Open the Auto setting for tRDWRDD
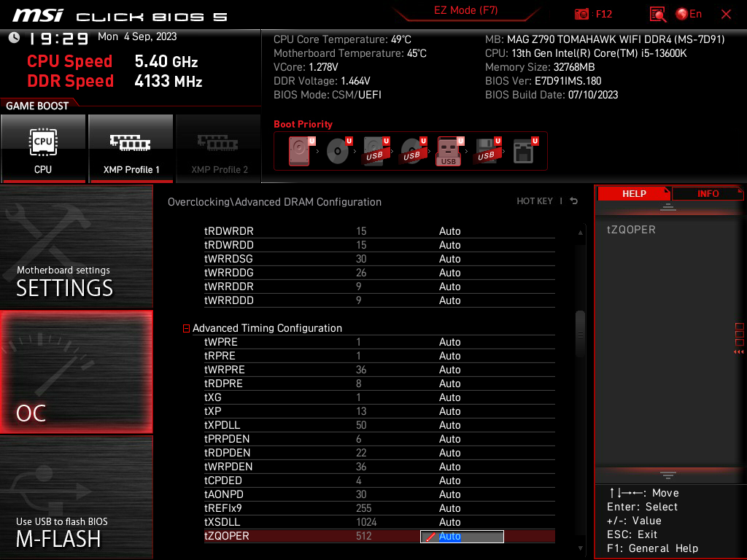 point(449,245)
